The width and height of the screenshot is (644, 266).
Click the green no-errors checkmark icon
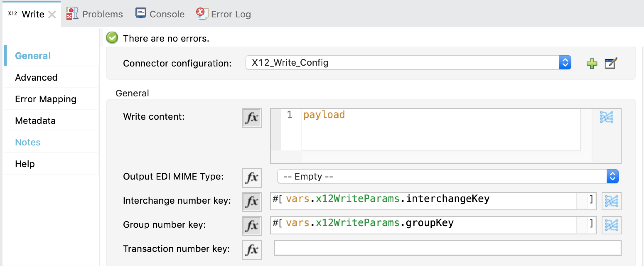coord(112,38)
